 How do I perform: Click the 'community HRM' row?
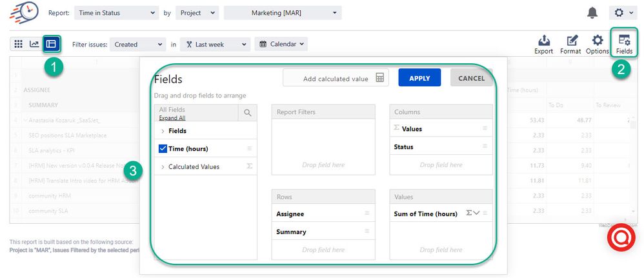[x=50, y=196]
